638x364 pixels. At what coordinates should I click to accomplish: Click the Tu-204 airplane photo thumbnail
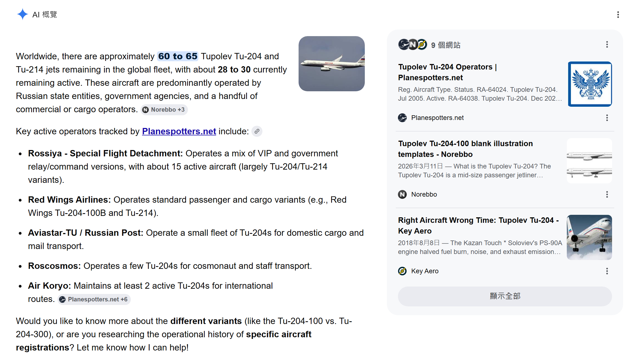[331, 64]
